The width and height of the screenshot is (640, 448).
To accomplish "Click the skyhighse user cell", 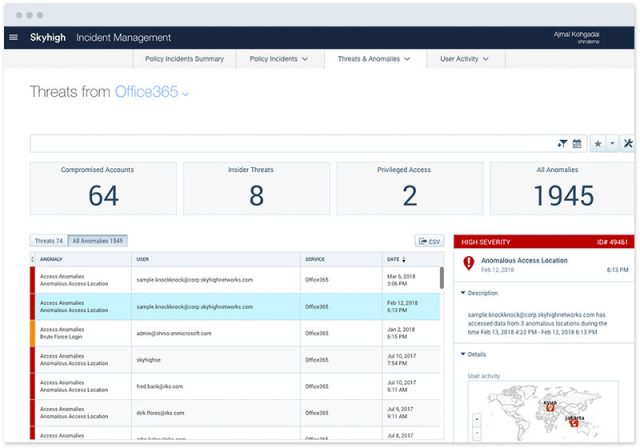I will pyautogui.click(x=149, y=360).
